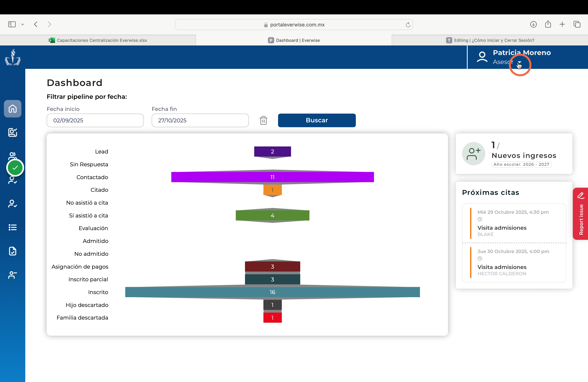Click the Fecha inicio date field
588x382 pixels.
pyautogui.click(x=95, y=120)
